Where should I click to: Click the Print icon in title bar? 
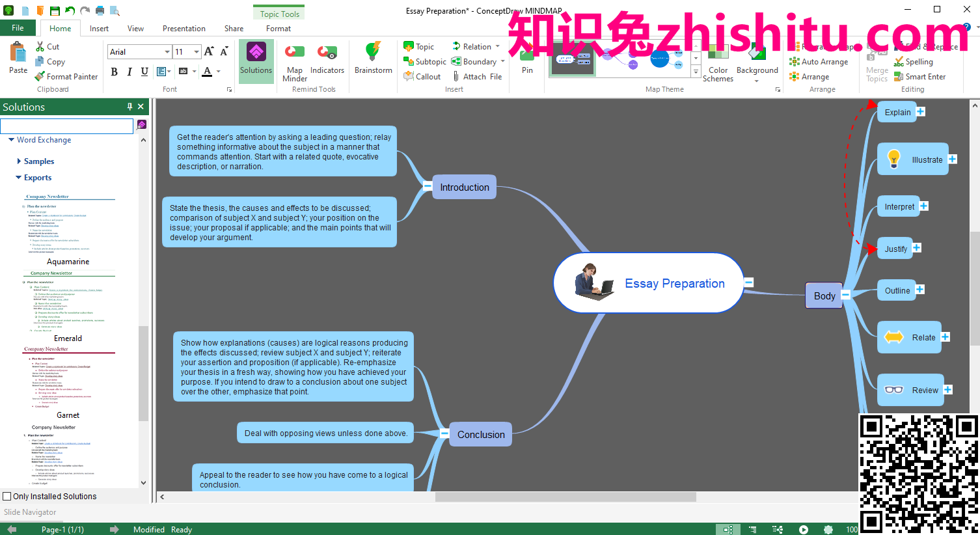(100, 10)
